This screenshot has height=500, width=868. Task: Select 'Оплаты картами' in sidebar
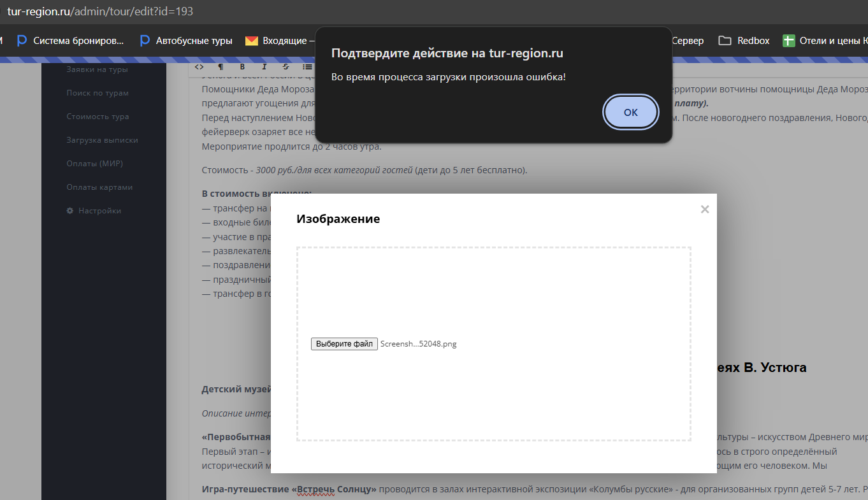coord(99,187)
